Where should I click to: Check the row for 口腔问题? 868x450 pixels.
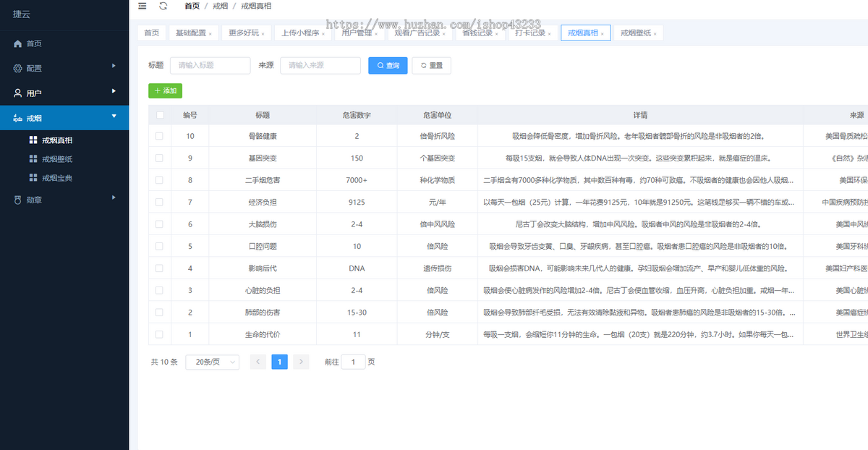coord(160,246)
